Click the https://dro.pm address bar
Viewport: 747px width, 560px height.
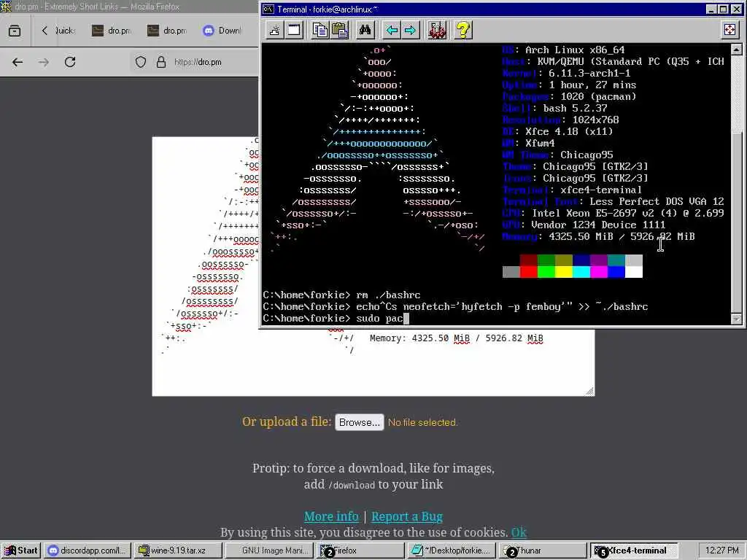198,62
